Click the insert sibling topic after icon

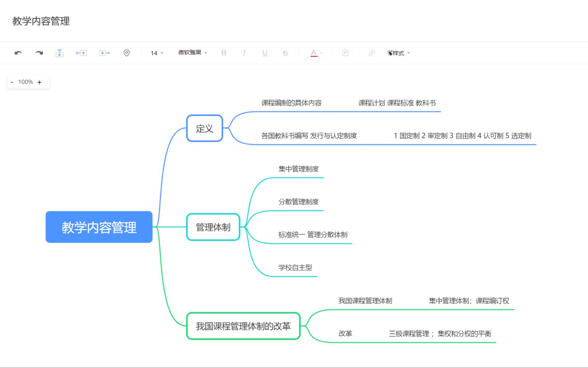[105, 53]
